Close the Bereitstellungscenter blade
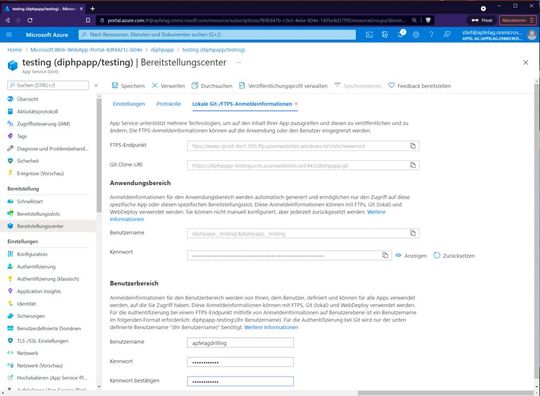The image size is (540, 396). pyautogui.click(x=526, y=62)
